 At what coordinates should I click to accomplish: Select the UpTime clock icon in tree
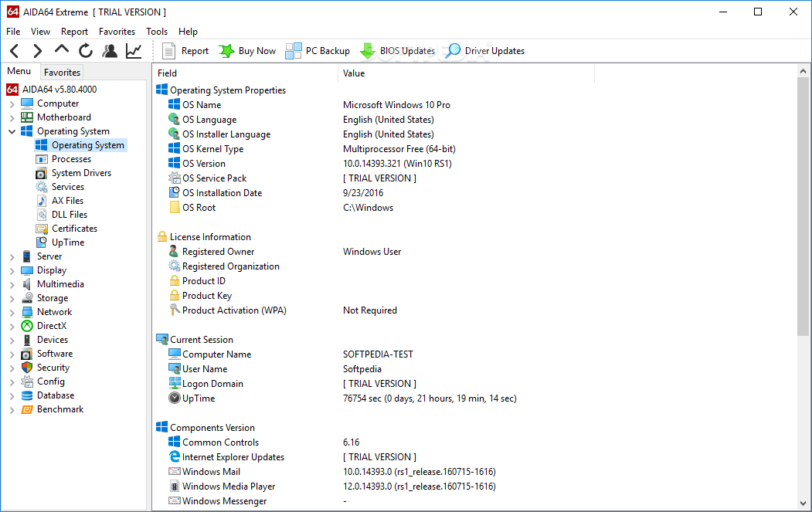click(x=42, y=242)
